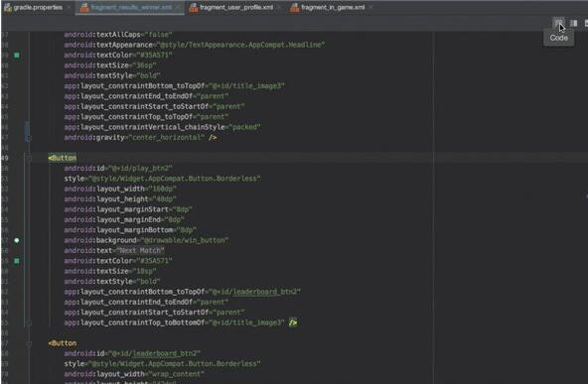The image size is (588, 384).
Task: Click layout_width "wrap_content" value
Action: (x=176, y=374)
